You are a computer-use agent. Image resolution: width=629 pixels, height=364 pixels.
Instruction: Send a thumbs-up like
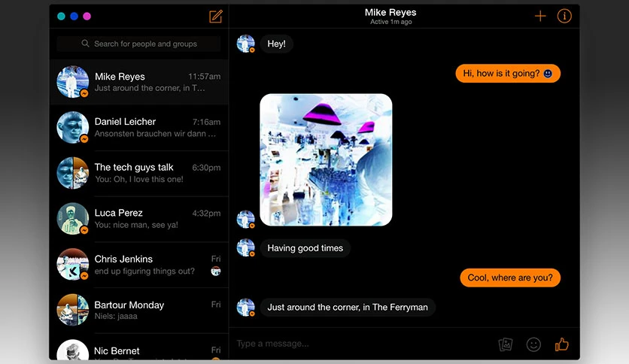(x=561, y=344)
